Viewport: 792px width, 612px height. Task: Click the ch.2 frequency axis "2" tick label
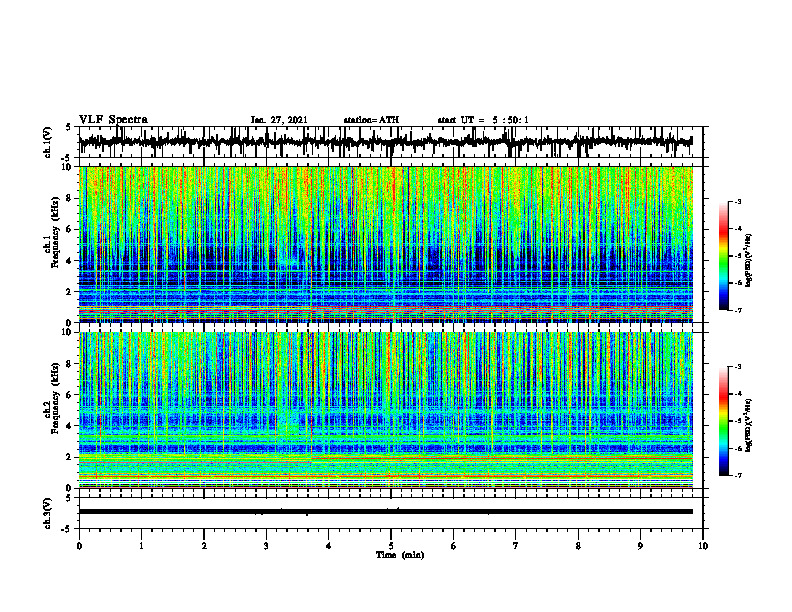pyautogui.click(x=69, y=457)
